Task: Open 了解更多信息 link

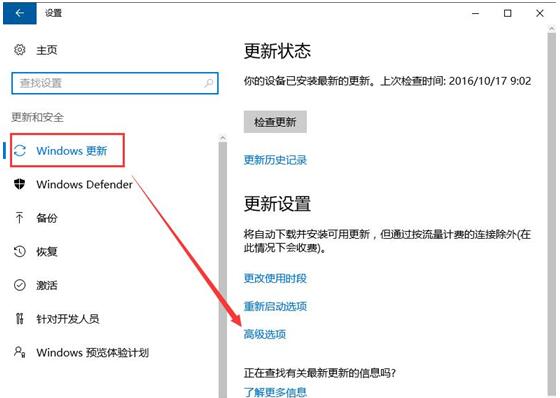Action: coord(275,392)
